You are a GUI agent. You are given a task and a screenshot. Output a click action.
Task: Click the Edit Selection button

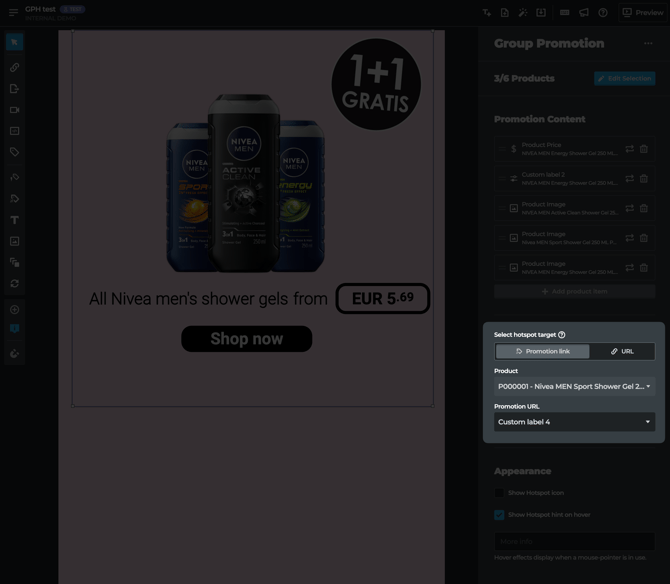[x=625, y=79]
